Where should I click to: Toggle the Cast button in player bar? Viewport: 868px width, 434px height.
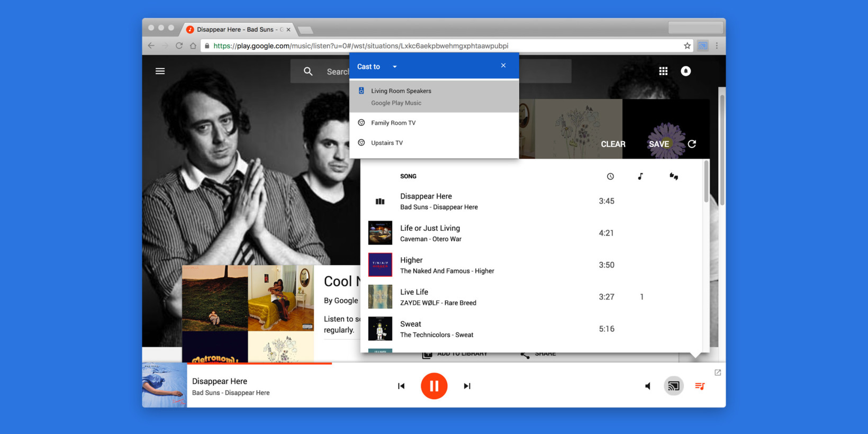pyautogui.click(x=673, y=386)
